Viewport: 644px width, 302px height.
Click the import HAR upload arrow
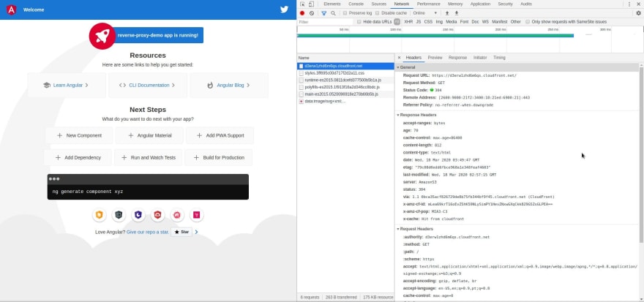pos(447,13)
